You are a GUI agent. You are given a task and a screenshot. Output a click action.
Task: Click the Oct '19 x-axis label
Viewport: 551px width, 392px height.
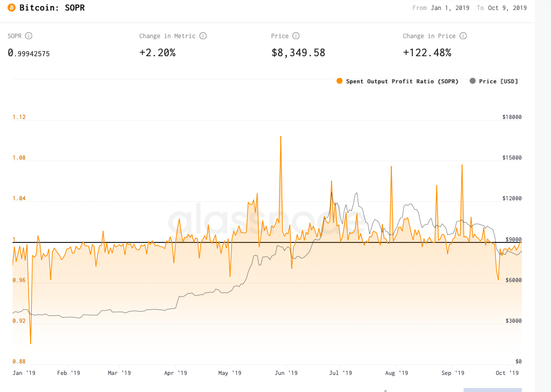click(x=507, y=373)
